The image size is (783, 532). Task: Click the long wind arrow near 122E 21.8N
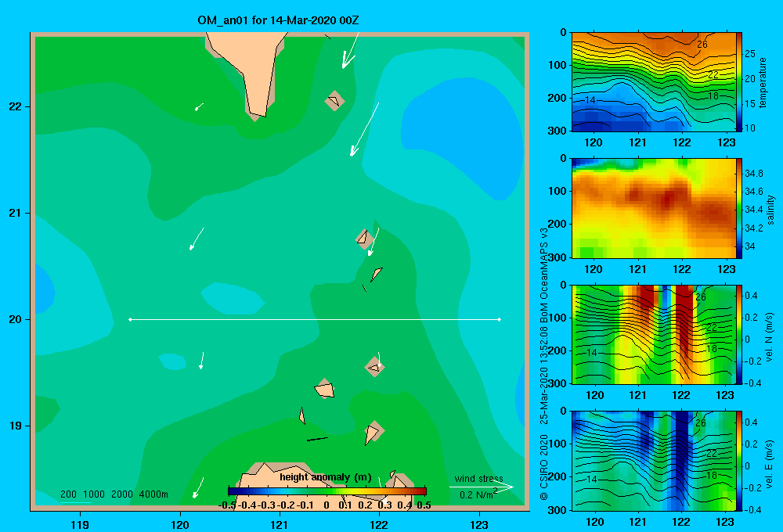365,130
